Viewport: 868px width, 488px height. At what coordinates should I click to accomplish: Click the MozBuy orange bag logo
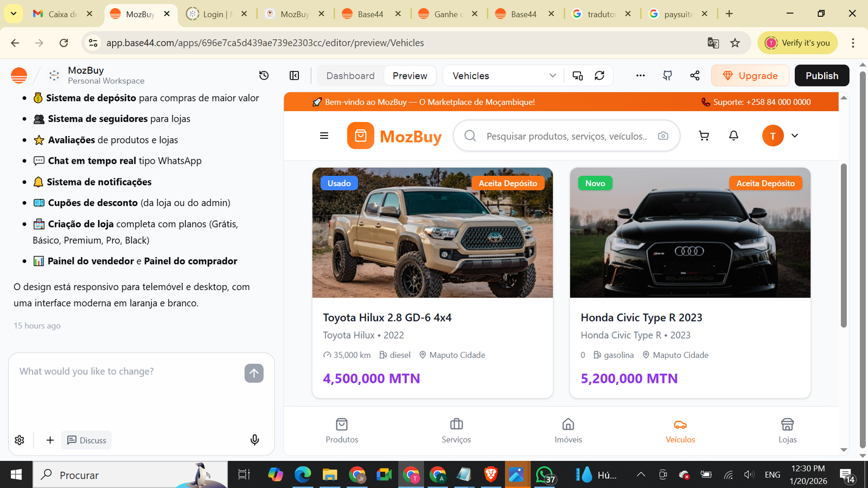pyautogui.click(x=361, y=136)
